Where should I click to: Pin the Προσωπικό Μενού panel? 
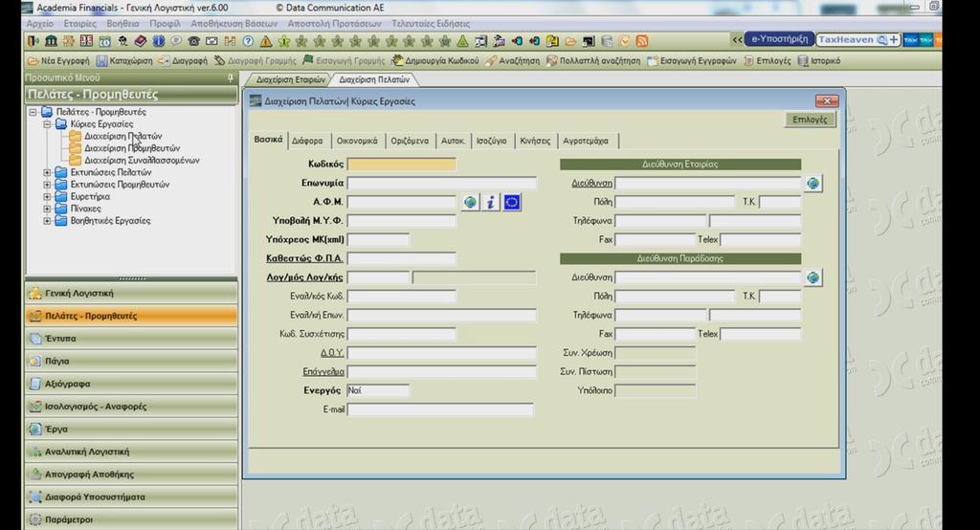coord(230,78)
